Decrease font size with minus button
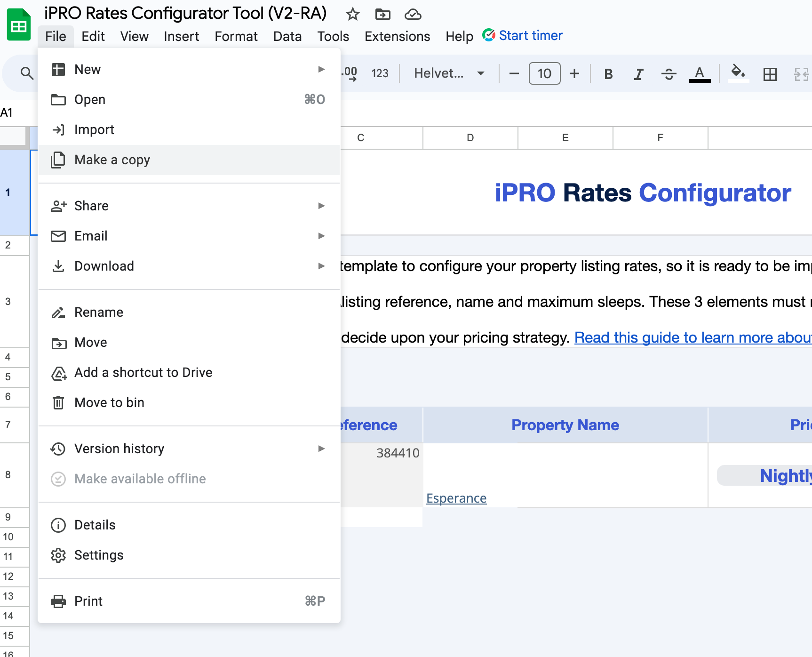The image size is (812, 657). [x=514, y=73]
